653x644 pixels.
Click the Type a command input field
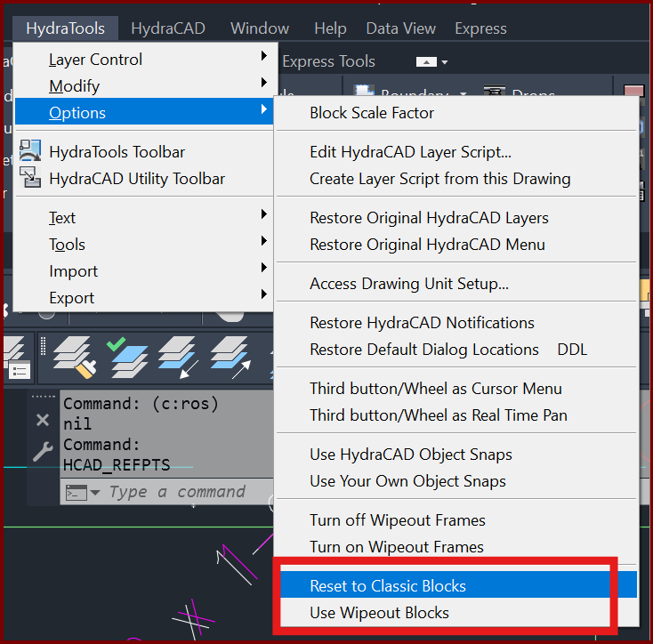click(187, 492)
